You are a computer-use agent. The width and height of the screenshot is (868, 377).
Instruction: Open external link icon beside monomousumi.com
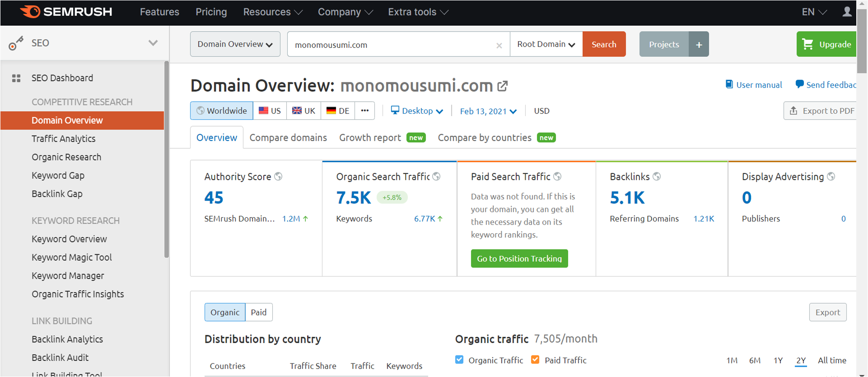503,86
